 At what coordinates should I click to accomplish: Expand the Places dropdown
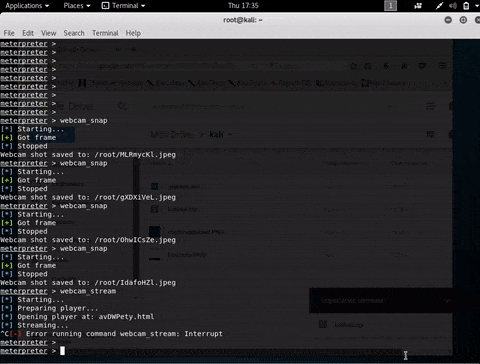tap(77, 6)
